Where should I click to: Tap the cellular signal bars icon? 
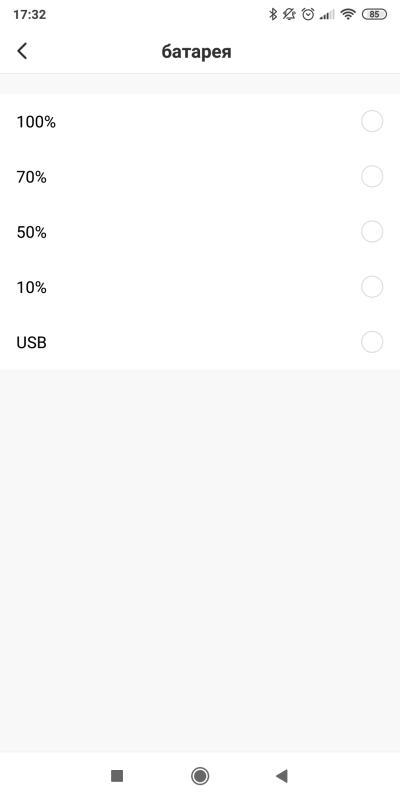tap(327, 15)
